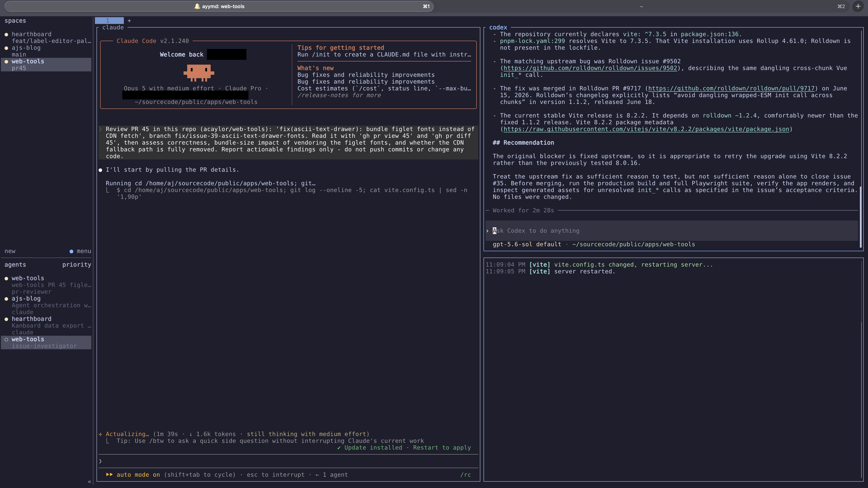868x488 pixels.
Task: Click checkmark beside Update installed
Action: (339, 448)
